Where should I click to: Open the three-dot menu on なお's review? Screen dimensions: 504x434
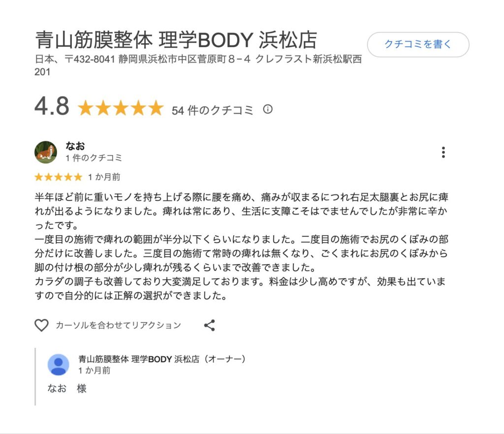[x=443, y=152]
